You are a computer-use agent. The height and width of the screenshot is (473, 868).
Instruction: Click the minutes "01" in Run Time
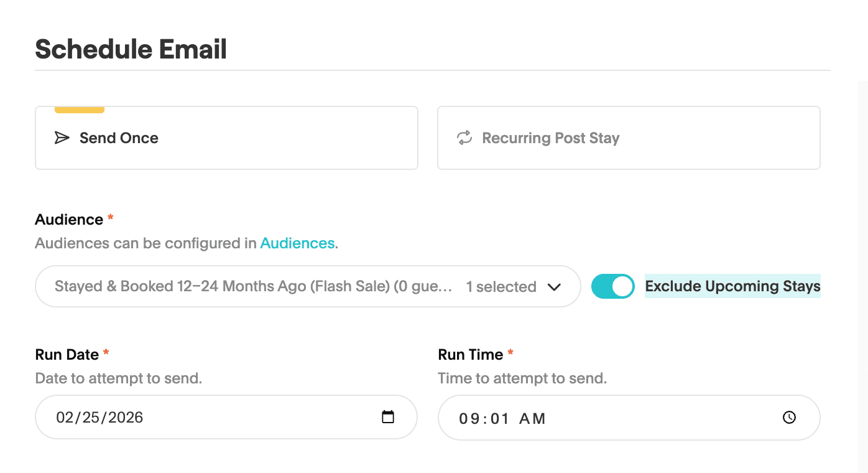pos(500,419)
